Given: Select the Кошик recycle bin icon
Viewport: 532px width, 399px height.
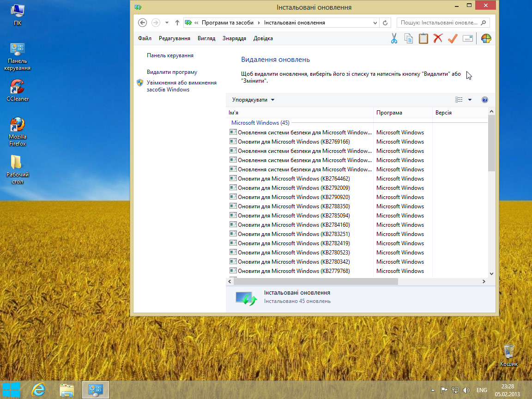Looking at the screenshot, I should 508,356.
